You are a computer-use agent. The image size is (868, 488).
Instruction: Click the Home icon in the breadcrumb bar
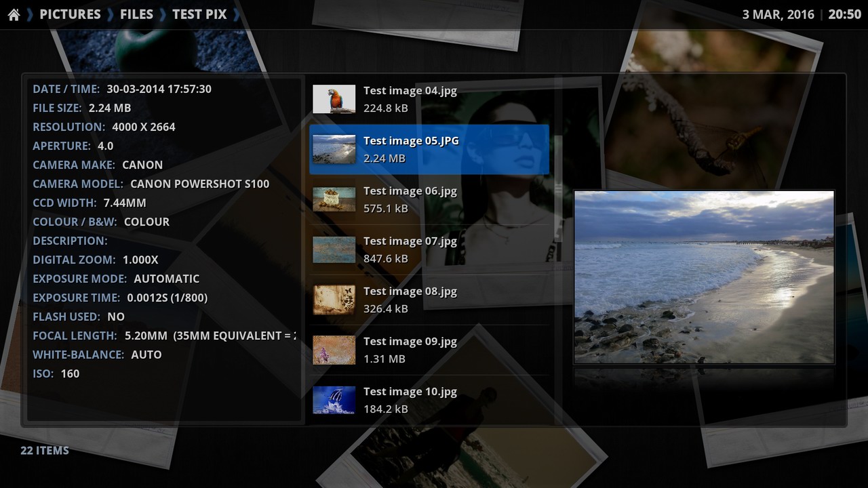coord(14,14)
